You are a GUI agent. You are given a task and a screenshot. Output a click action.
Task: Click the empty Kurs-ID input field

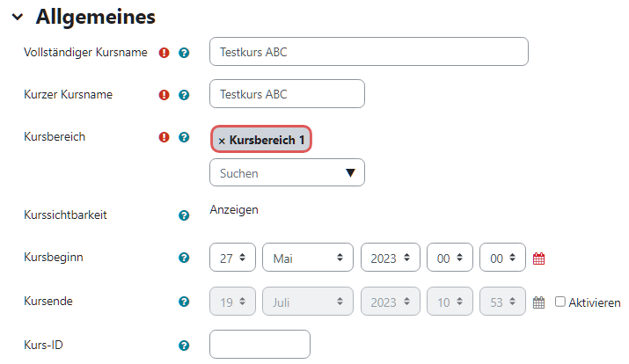point(260,345)
